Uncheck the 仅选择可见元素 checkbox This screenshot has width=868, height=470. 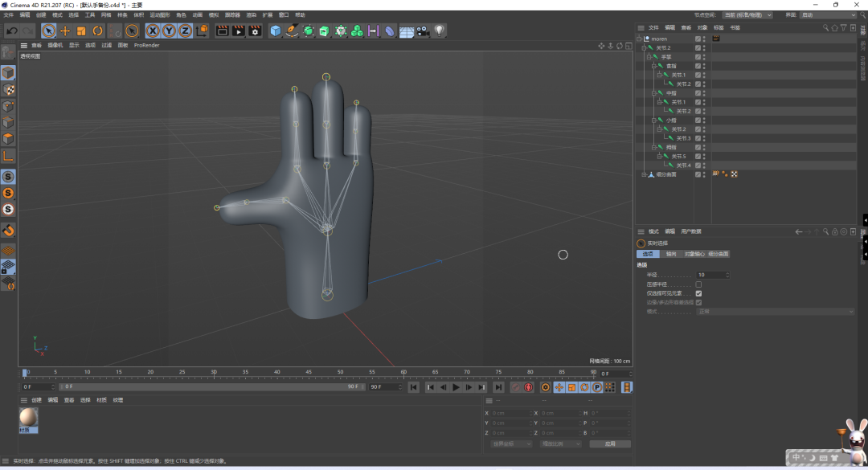pos(698,293)
